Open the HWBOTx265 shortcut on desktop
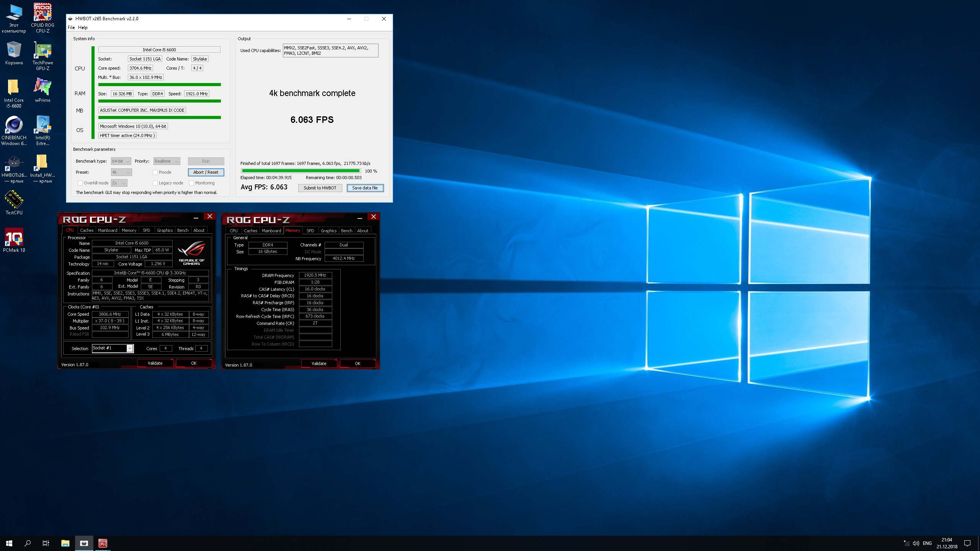 pos(14,168)
